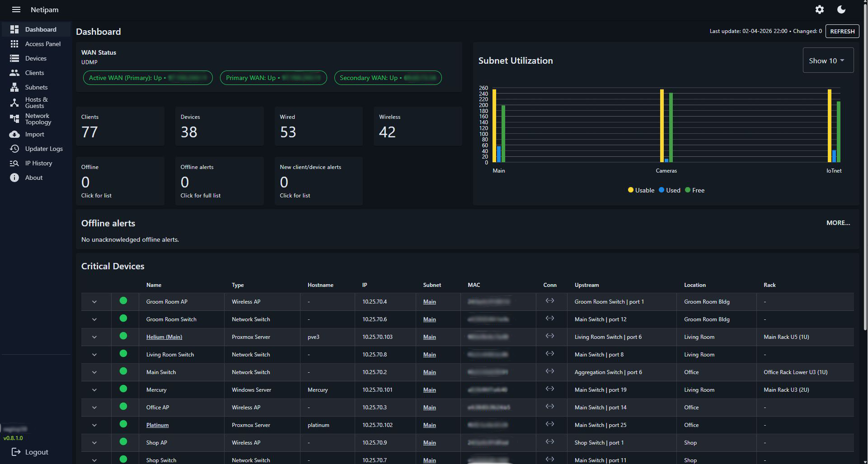This screenshot has width=868, height=464.
Task: Open Updater Logs from the sidebar
Action: coord(43,149)
